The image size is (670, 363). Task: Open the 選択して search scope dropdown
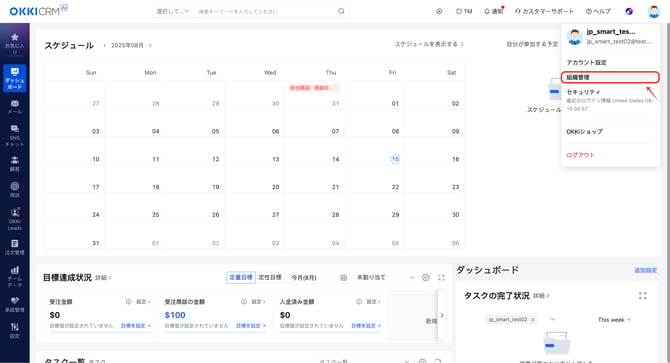pos(173,11)
